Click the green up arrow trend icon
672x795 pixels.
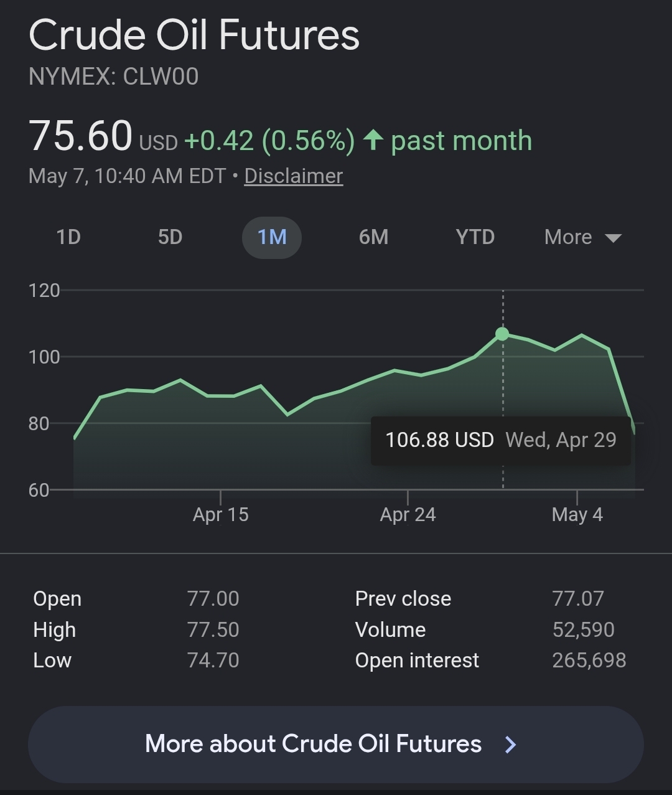coord(373,140)
